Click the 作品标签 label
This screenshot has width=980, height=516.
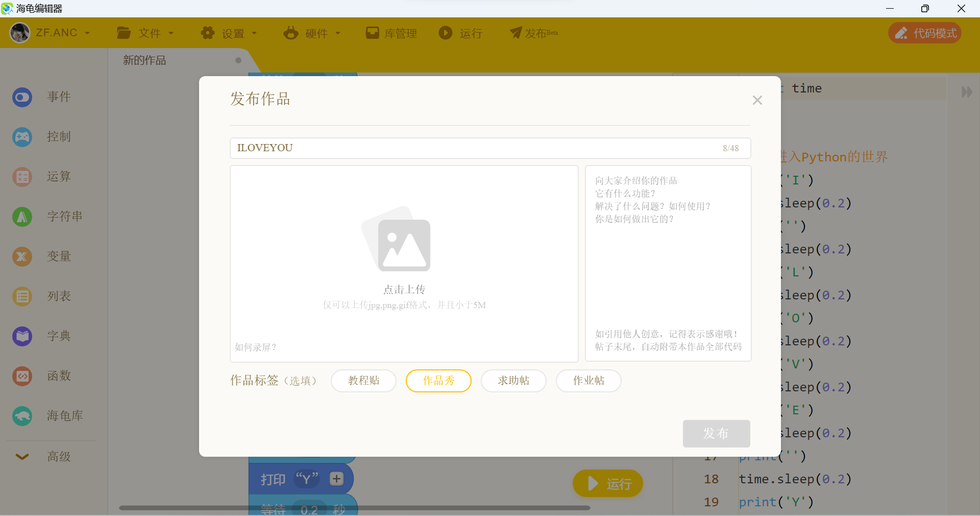[254, 381]
